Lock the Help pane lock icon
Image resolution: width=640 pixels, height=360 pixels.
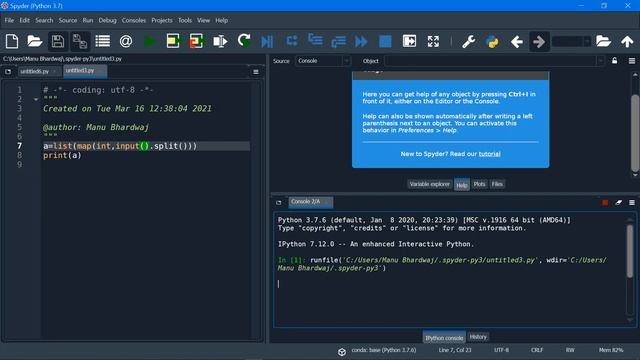click(x=614, y=61)
